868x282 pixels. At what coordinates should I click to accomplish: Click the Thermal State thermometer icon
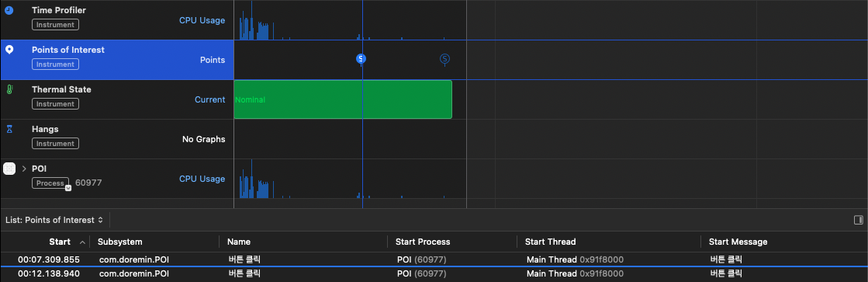pyautogui.click(x=9, y=89)
